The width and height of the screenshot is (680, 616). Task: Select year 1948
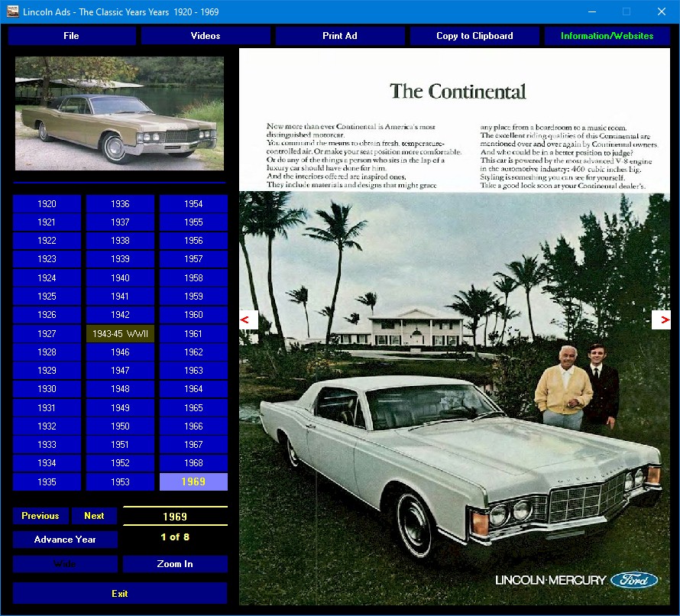[x=120, y=389]
